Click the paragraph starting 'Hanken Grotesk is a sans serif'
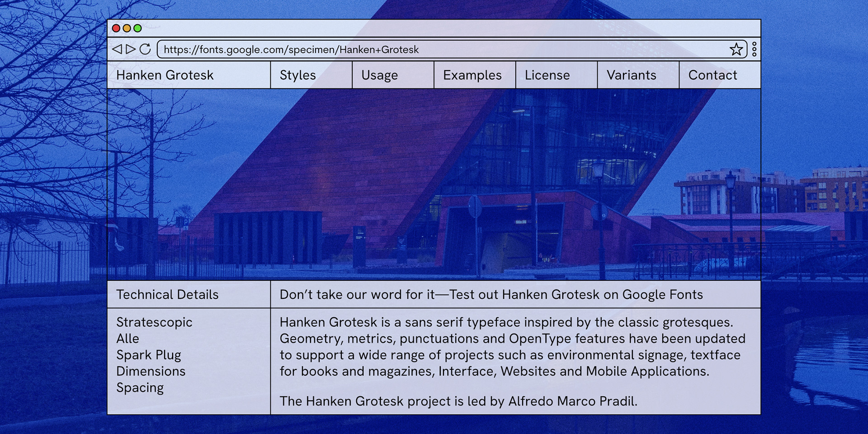The image size is (868, 434). coord(512,347)
